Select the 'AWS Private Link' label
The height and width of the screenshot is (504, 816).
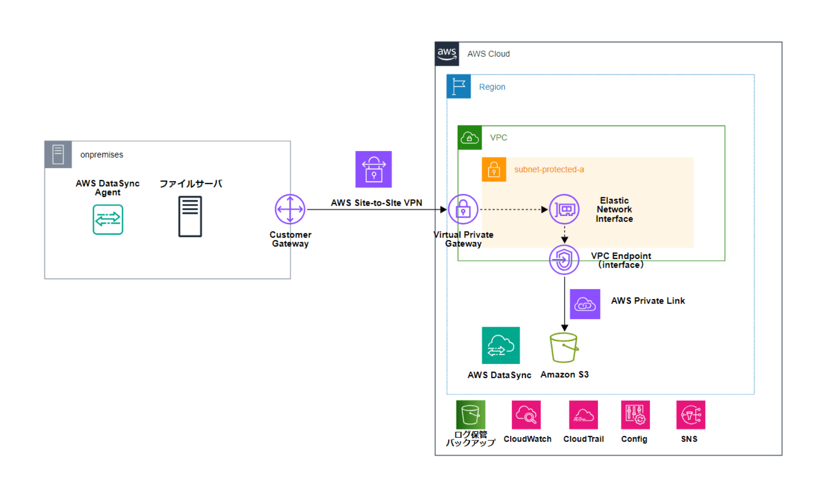pyautogui.click(x=648, y=301)
